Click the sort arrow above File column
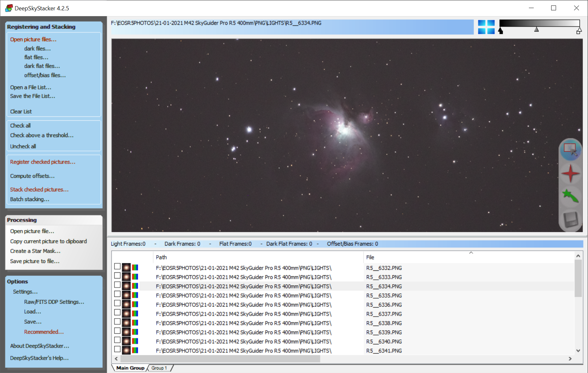The image size is (588, 373). pyautogui.click(x=471, y=253)
